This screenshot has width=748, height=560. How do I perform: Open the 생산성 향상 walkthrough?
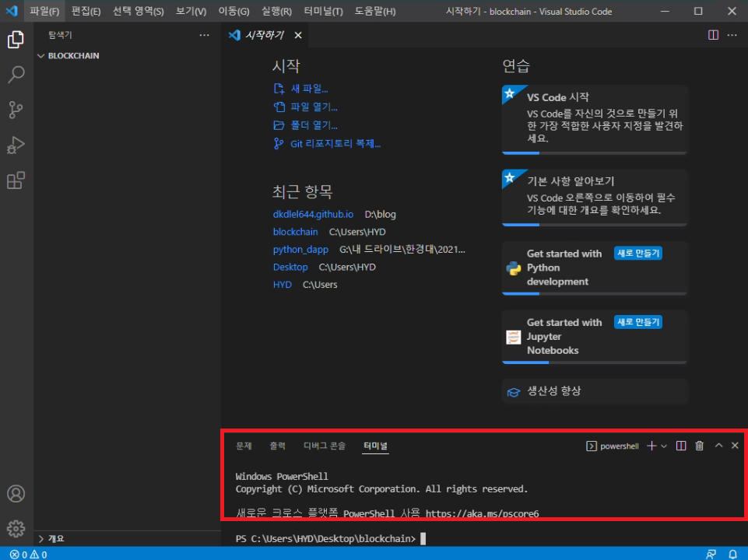pos(595,391)
